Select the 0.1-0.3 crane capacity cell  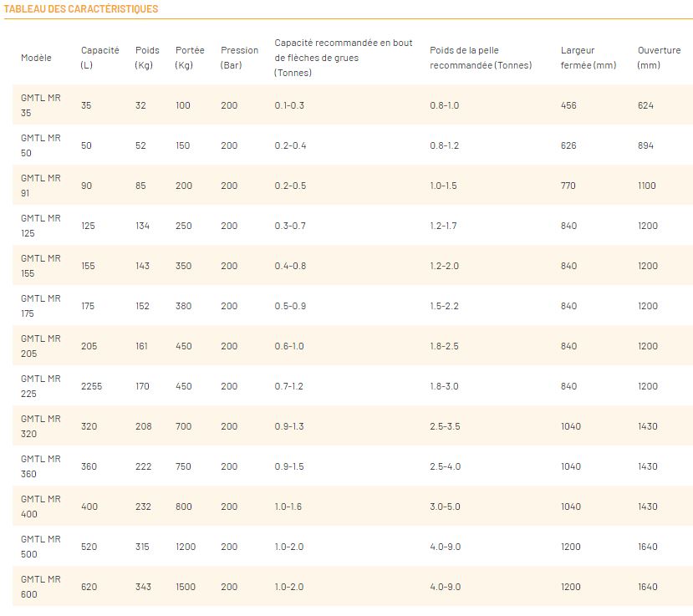pyautogui.click(x=289, y=105)
